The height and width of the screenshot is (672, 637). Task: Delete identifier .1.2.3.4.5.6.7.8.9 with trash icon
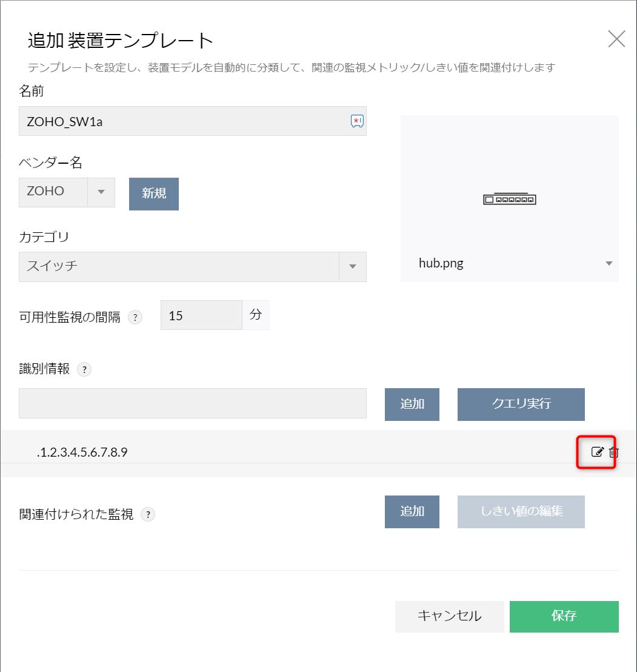(x=613, y=452)
